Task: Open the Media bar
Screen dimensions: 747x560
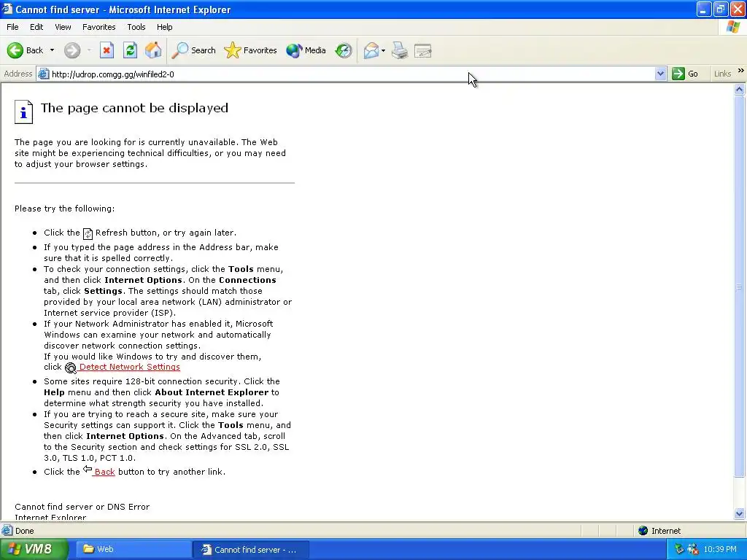Action: [x=306, y=50]
